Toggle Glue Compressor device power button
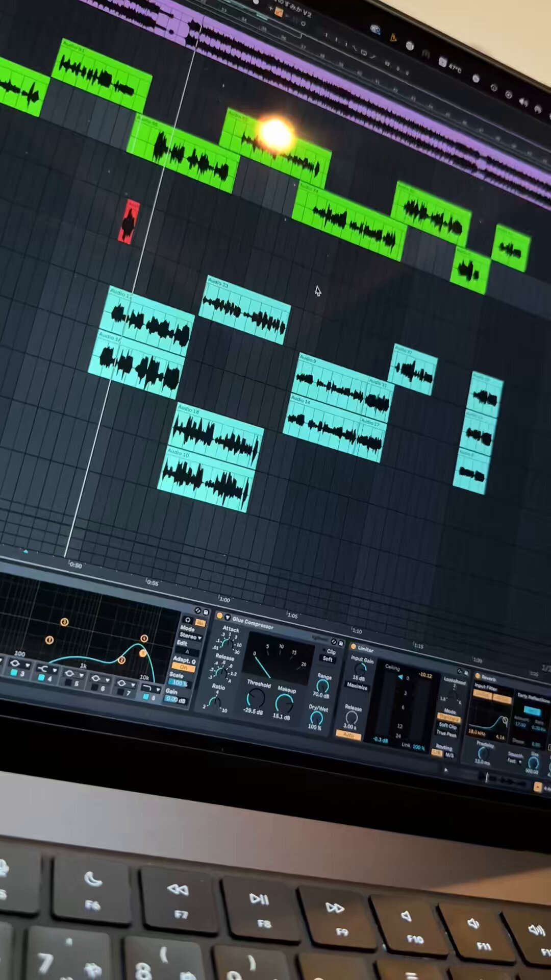This screenshot has height=980, width=551. coord(220,616)
